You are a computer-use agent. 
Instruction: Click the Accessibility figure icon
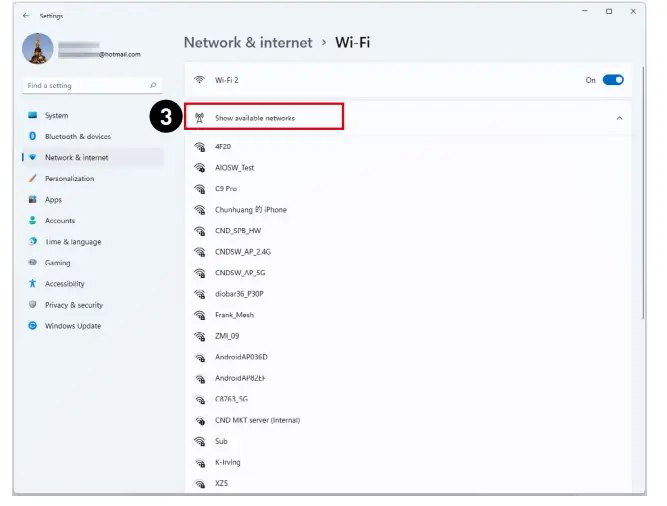point(33,284)
